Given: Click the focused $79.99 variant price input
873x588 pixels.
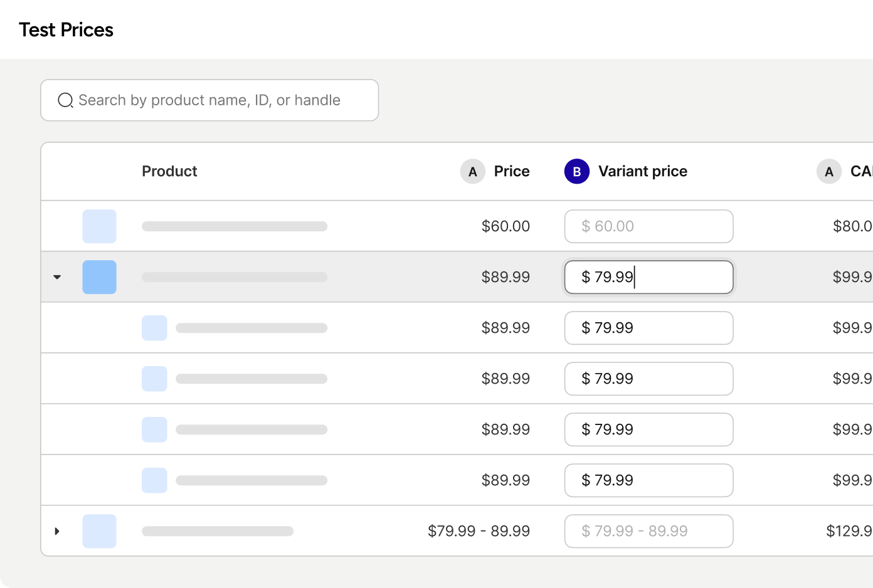Looking at the screenshot, I should pos(648,277).
